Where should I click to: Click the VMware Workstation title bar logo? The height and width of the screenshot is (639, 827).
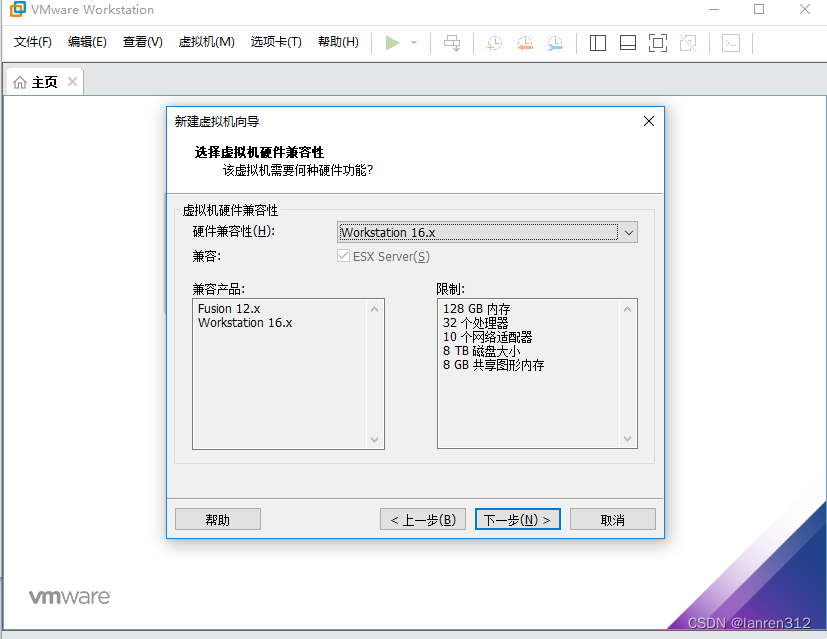pyautogui.click(x=17, y=9)
